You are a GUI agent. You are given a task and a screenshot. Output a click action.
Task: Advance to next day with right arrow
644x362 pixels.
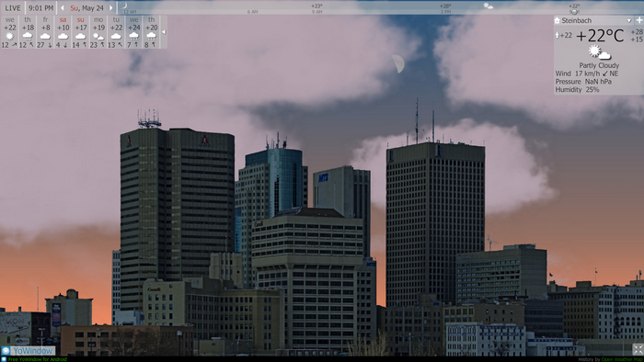point(111,7)
